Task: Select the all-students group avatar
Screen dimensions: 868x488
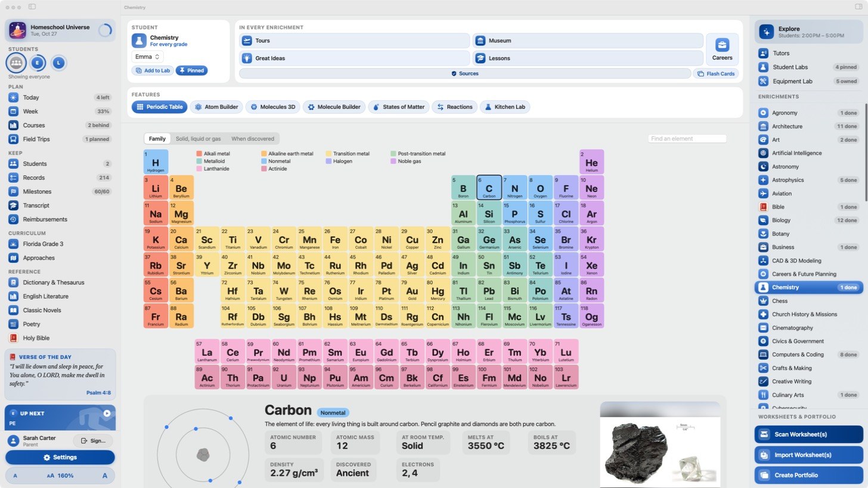Action: click(16, 63)
